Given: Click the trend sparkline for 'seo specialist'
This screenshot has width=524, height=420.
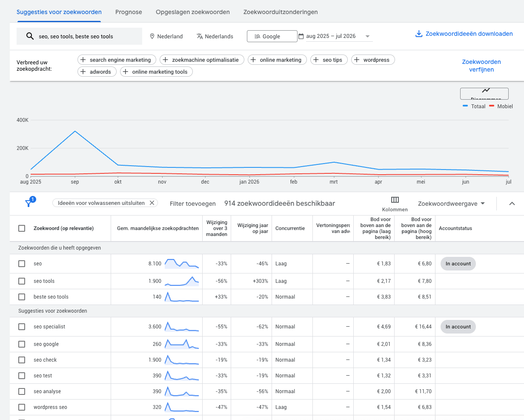Looking at the screenshot, I should 182,327.
